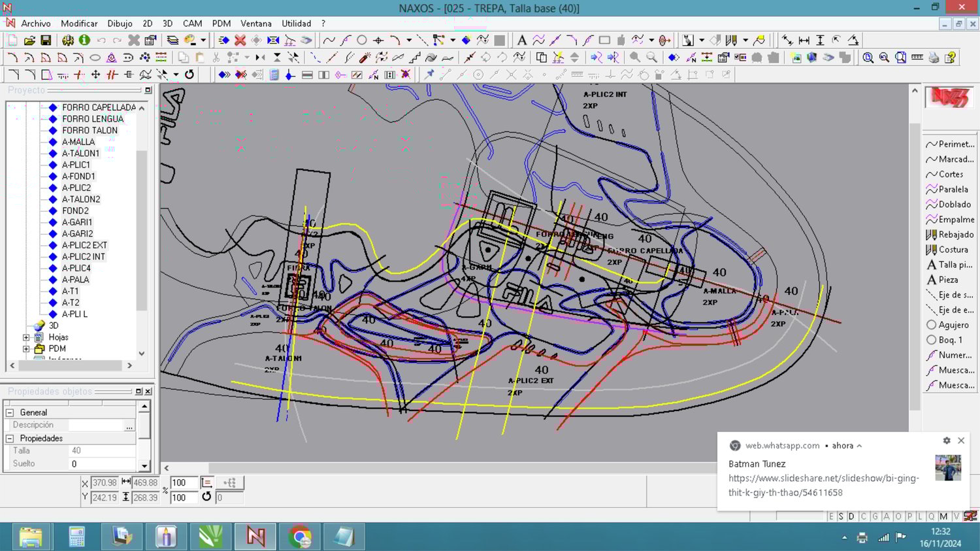Open Chrome from the taskbar
Screen dimensions: 980x551
(300, 537)
